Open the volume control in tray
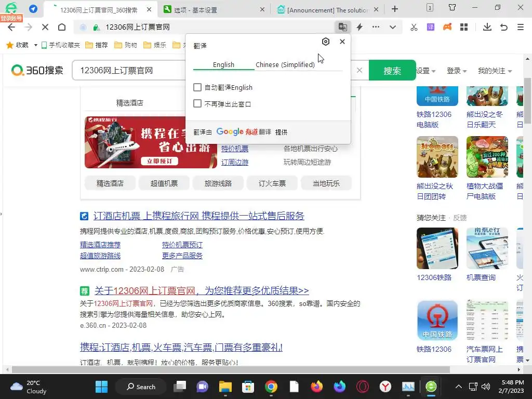532x399 pixels. click(486, 387)
